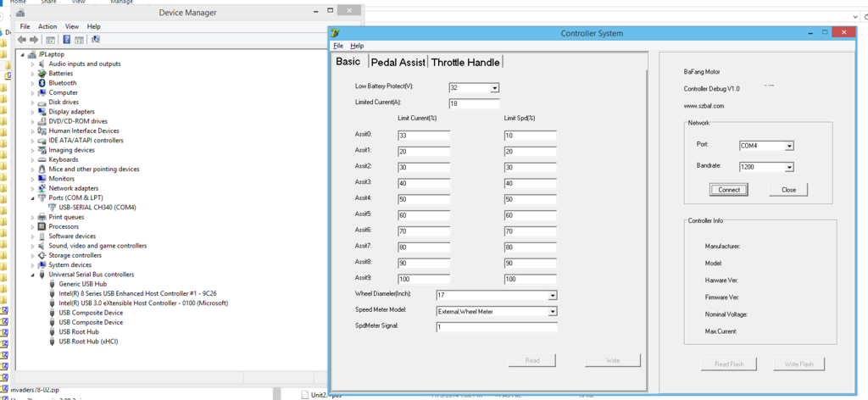The width and height of the screenshot is (868, 400).
Task: Scan for hardware changes using toolbar icon
Action: point(95,39)
